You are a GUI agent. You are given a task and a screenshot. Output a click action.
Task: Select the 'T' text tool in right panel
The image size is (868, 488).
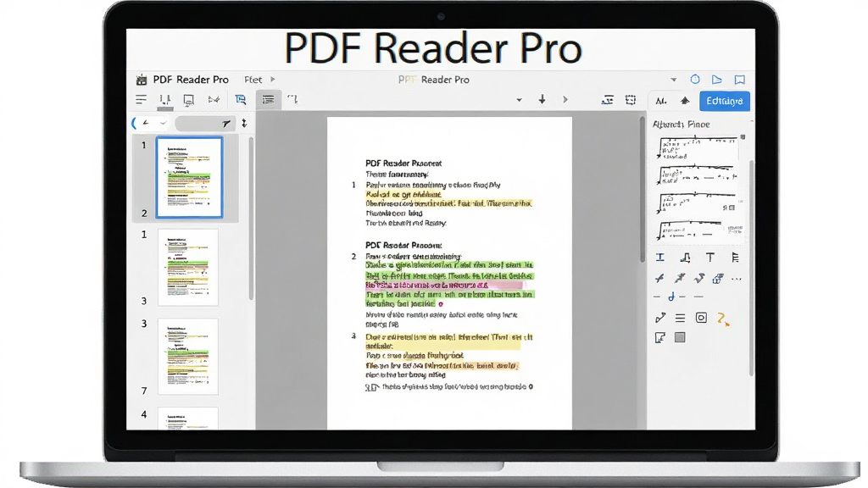click(710, 258)
